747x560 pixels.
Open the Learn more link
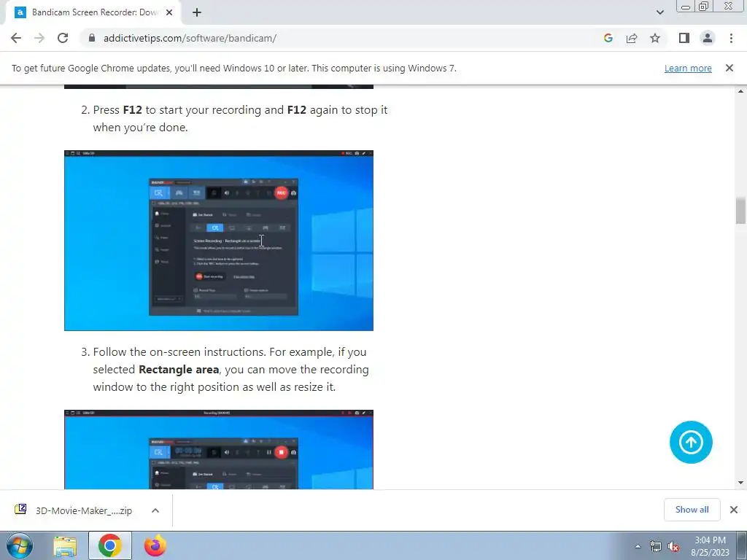688,68
